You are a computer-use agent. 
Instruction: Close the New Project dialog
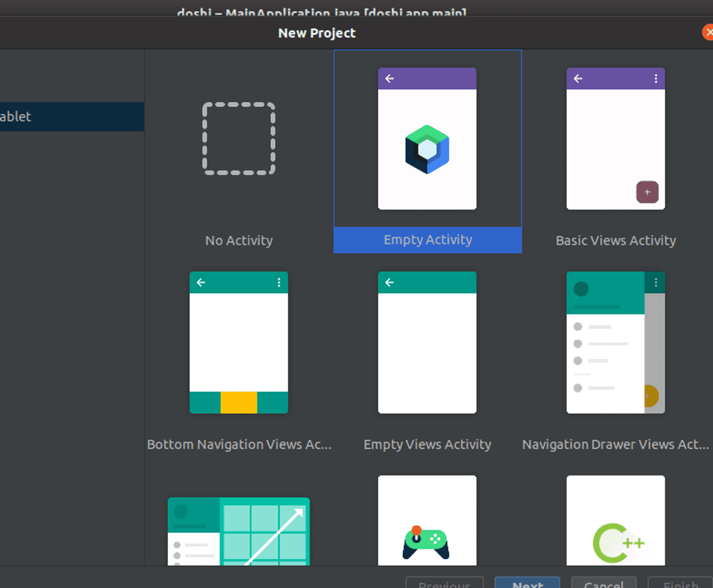click(x=708, y=32)
